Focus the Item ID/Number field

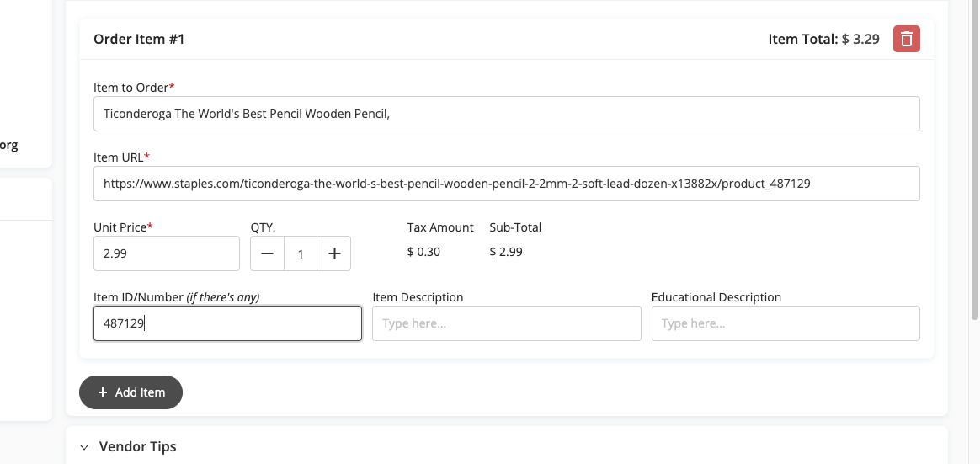pyautogui.click(x=227, y=323)
